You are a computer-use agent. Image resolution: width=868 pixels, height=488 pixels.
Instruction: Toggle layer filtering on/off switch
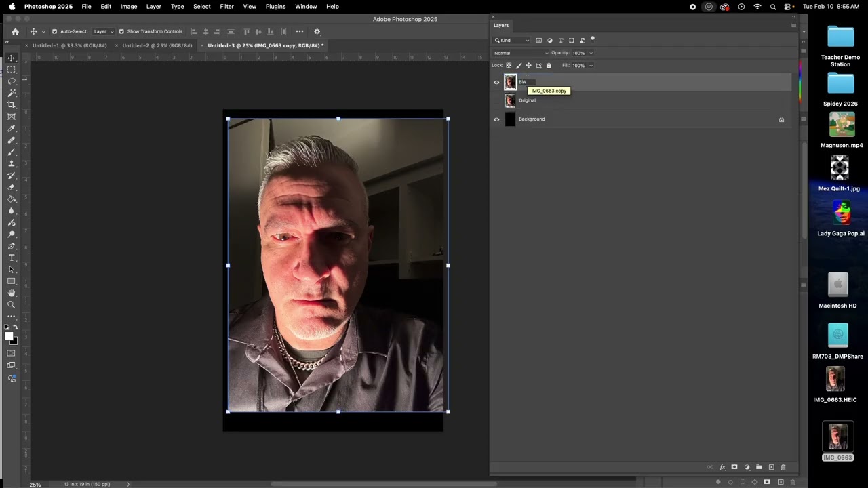(x=593, y=39)
